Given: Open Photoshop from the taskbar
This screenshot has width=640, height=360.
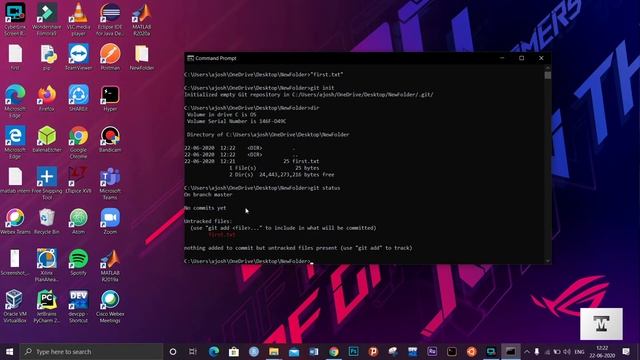Looking at the screenshot, I should click(x=353, y=351).
